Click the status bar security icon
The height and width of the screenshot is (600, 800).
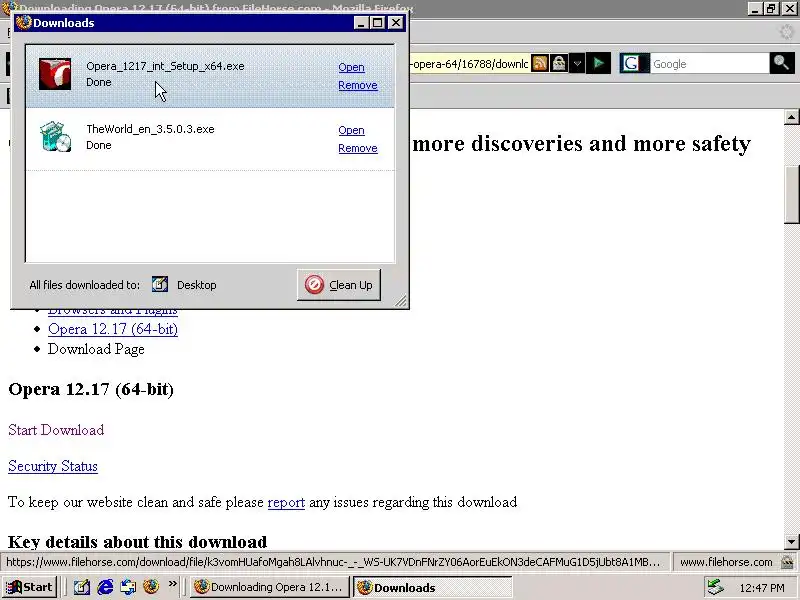click(787, 562)
